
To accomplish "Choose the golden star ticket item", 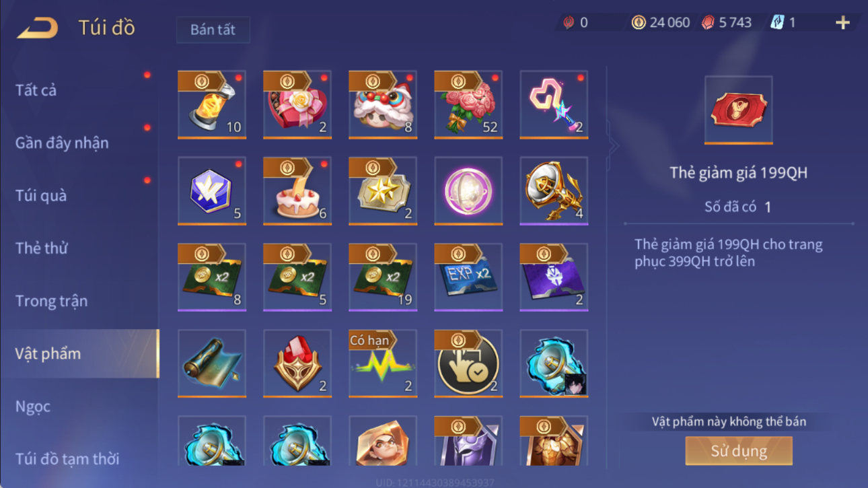I will [x=383, y=191].
